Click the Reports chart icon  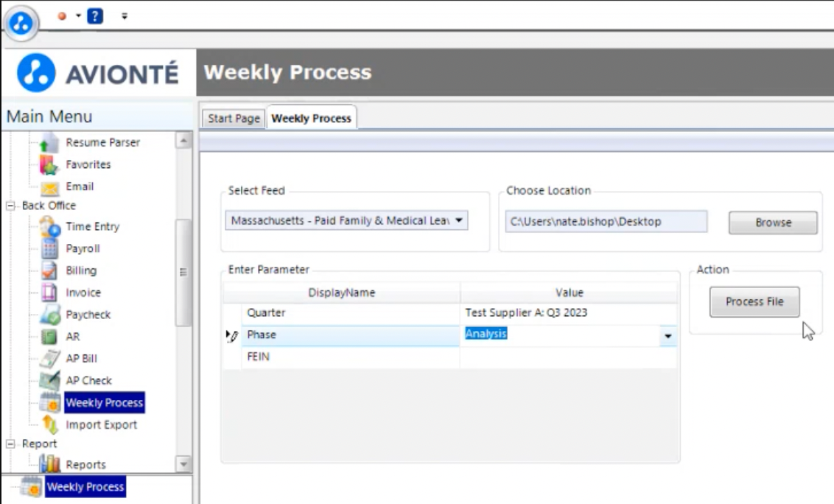tap(49, 463)
